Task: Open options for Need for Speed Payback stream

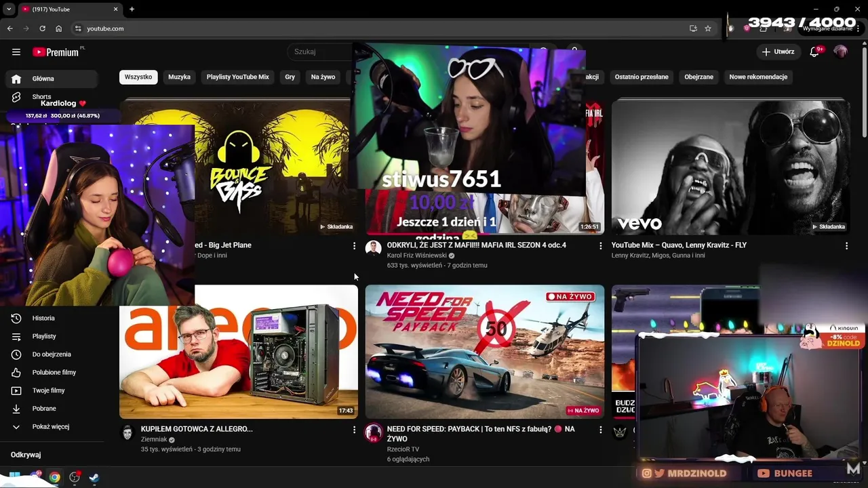Action: click(x=600, y=430)
